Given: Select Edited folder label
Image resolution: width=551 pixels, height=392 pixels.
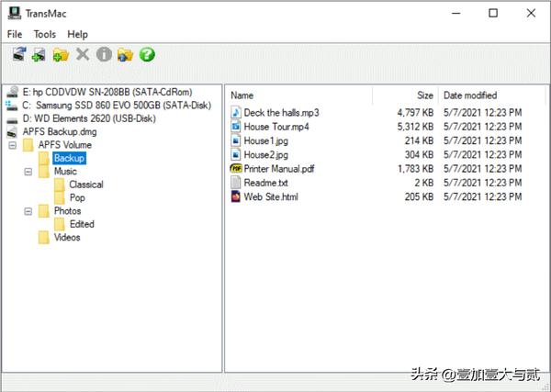Looking at the screenshot, I should pyautogui.click(x=82, y=224).
